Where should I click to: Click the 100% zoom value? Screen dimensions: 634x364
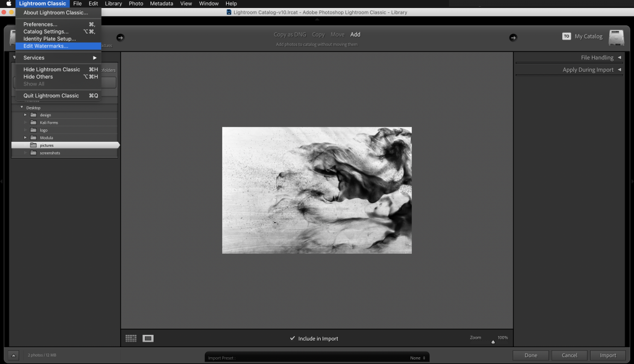(503, 337)
